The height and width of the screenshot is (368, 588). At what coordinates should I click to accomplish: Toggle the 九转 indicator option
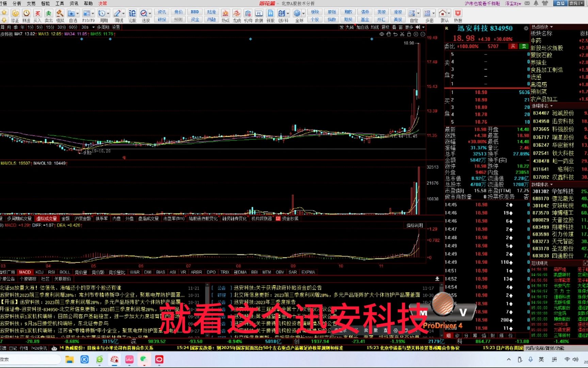point(350,27)
